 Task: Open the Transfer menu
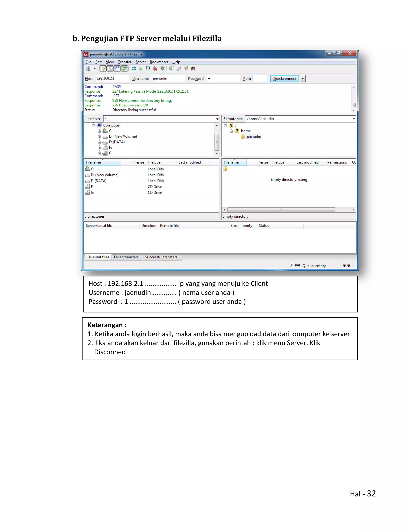pyautogui.click(x=125, y=62)
